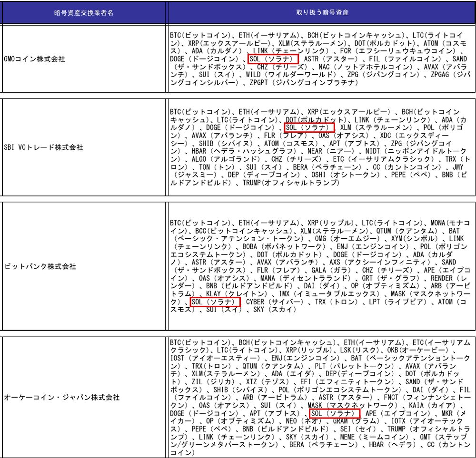Click FCR(エフシーリュウキュウコイン) in the GMOコイン row
This screenshot has width=476, height=458.
pyautogui.click(x=398, y=51)
